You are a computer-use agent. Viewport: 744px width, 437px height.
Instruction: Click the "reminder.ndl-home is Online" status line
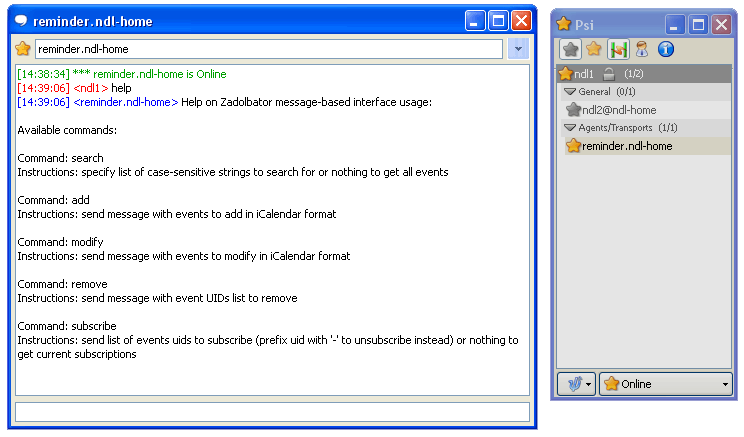pyautogui.click(x=122, y=74)
